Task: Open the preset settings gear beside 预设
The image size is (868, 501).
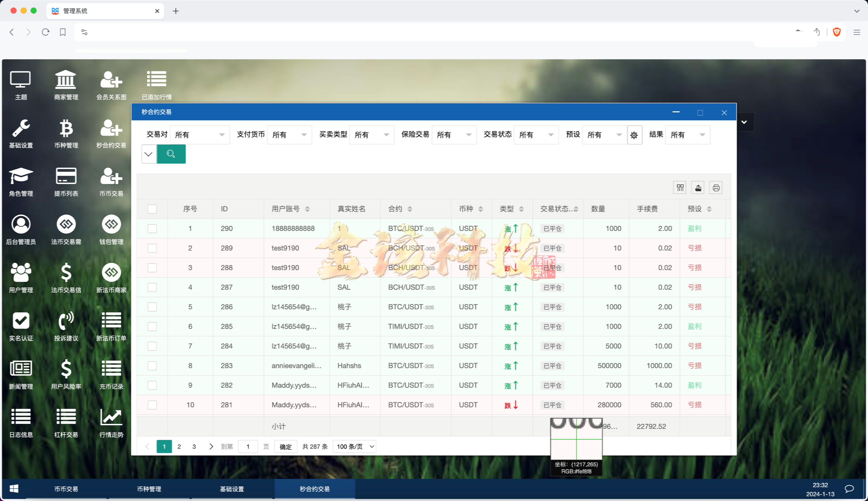Action: click(634, 134)
